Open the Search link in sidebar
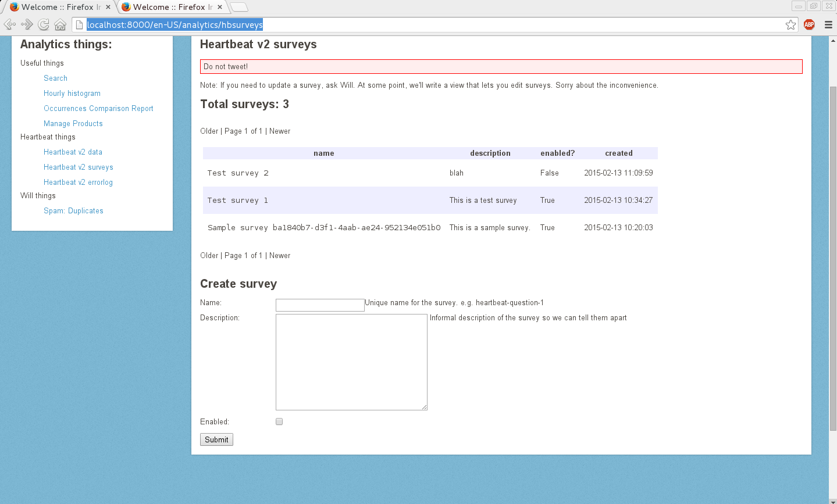 [55, 78]
